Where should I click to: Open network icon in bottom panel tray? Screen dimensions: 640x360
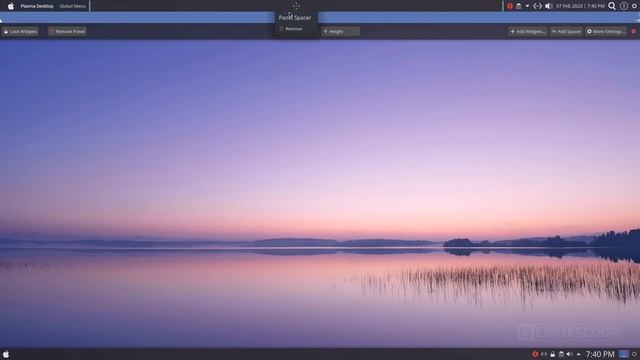(544, 354)
